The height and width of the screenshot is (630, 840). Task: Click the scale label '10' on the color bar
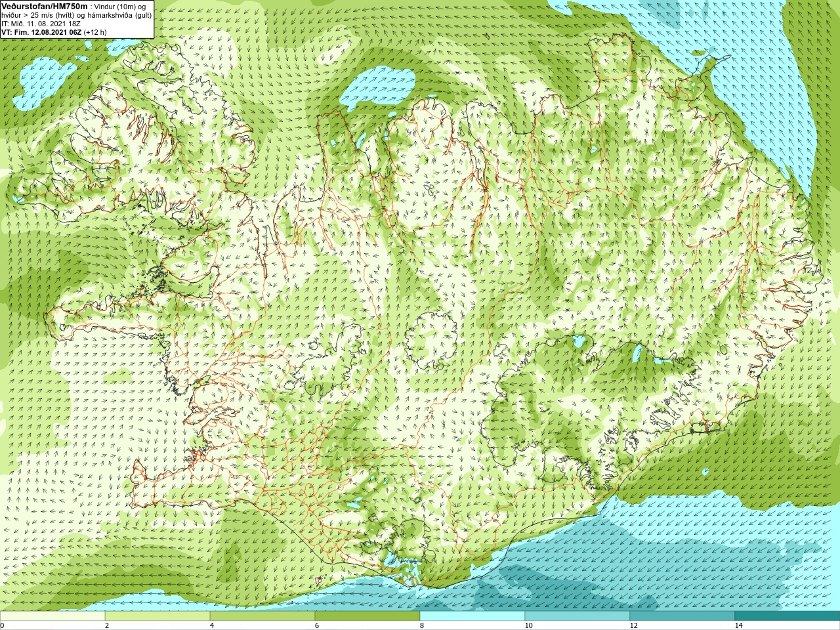pos(528,625)
